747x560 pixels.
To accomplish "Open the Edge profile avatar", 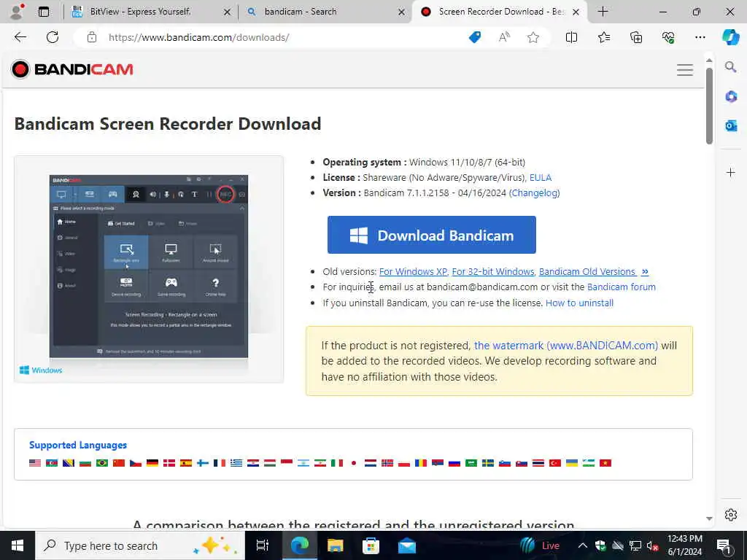I will point(18,12).
